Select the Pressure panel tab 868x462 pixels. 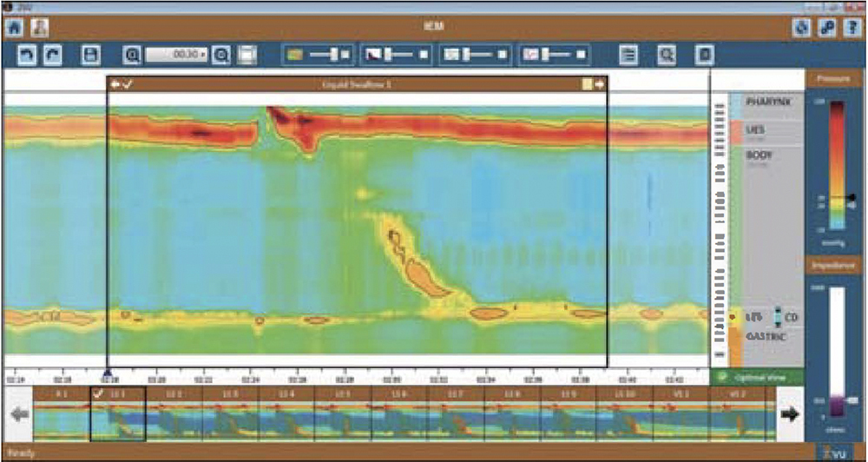(x=834, y=79)
